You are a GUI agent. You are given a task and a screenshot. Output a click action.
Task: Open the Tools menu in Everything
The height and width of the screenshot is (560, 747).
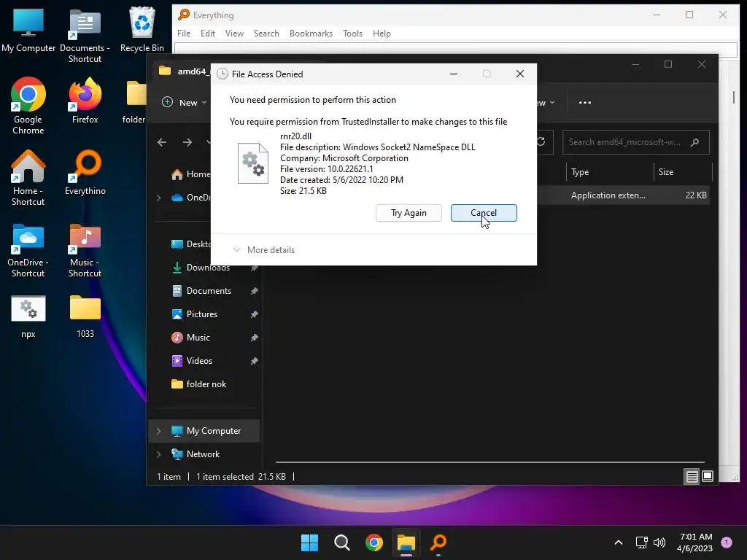352,34
